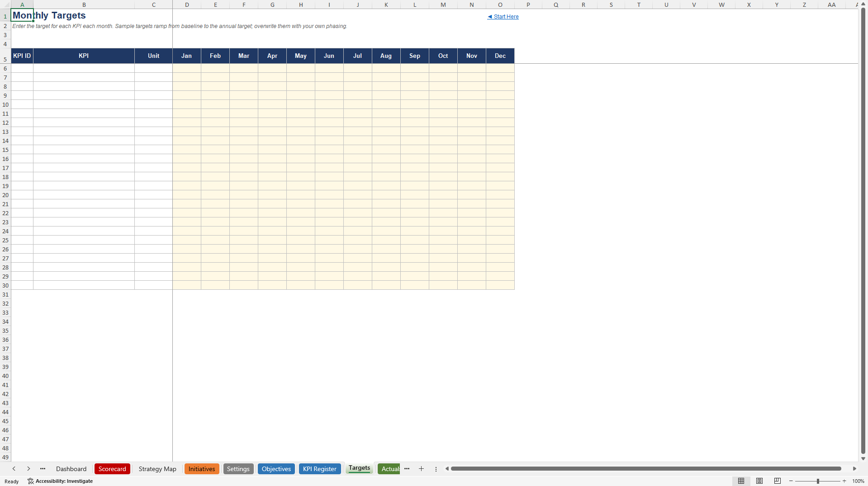Go to the Strategy Map sheet tab

157,469
